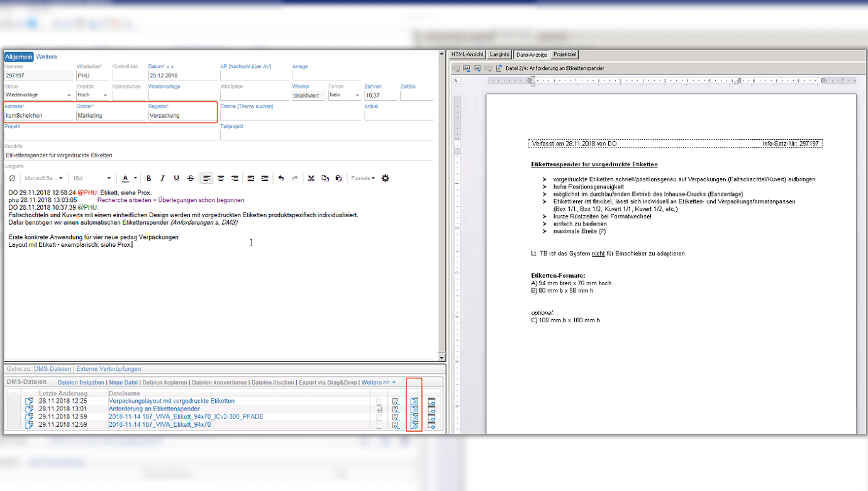Click the scissors cut icon
868x491 pixels.
311,178
